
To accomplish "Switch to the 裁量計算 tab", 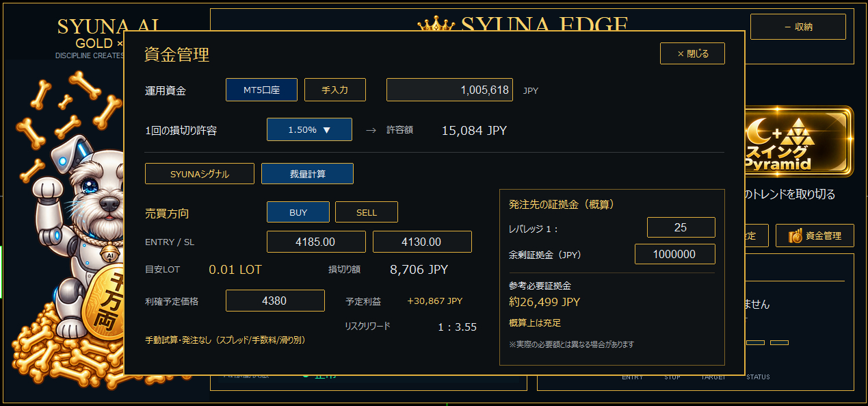I will (307, 174).
